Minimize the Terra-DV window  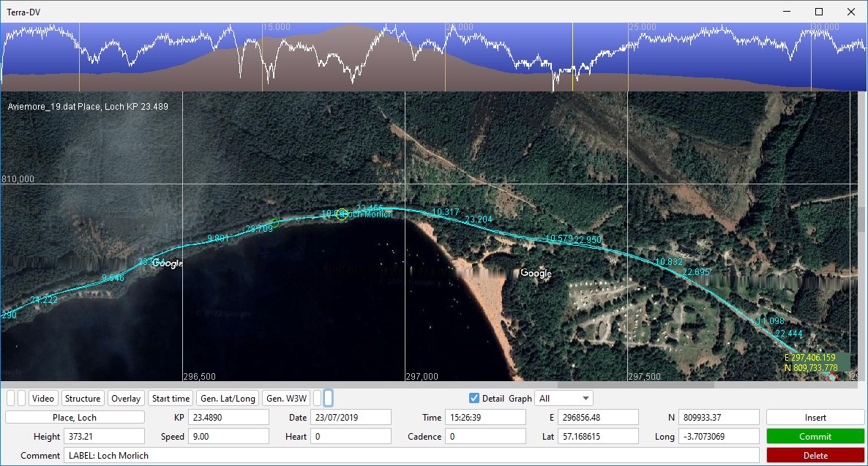(787, 12)
